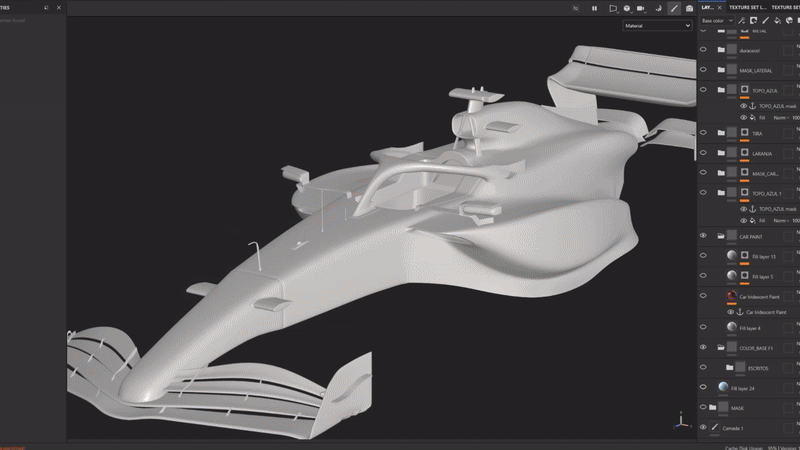Click the add mask icon in layers toolbar
Image resolution: width=800 pixels, height=450 pixels.
(754, 20)
